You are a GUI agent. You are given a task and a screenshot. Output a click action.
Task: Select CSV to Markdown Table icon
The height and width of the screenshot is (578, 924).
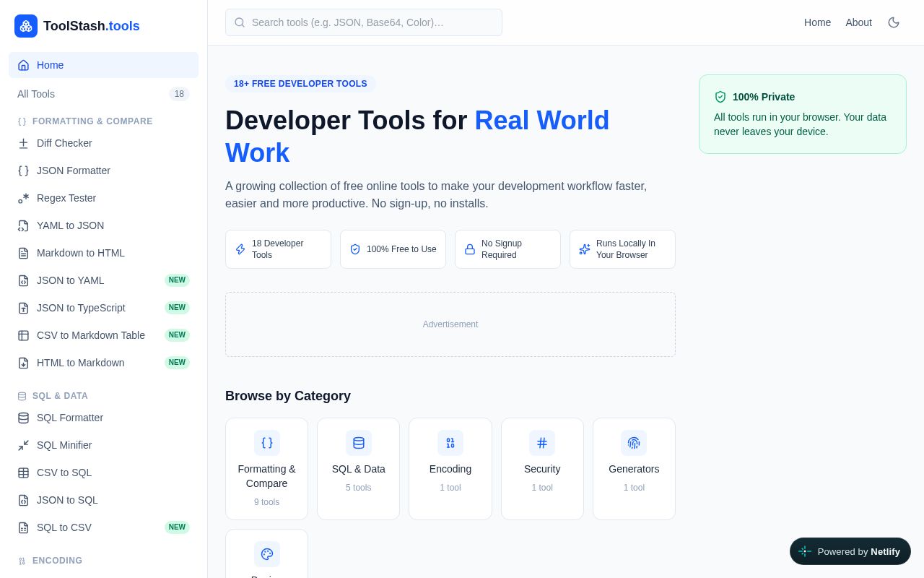pyautogui.click(x=23, y=335)
